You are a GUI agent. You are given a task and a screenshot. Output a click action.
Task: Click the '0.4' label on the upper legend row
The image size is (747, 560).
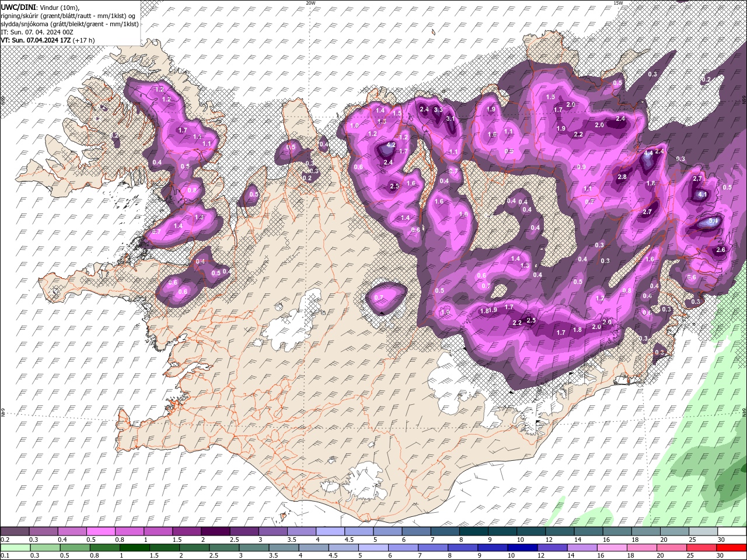62,540
